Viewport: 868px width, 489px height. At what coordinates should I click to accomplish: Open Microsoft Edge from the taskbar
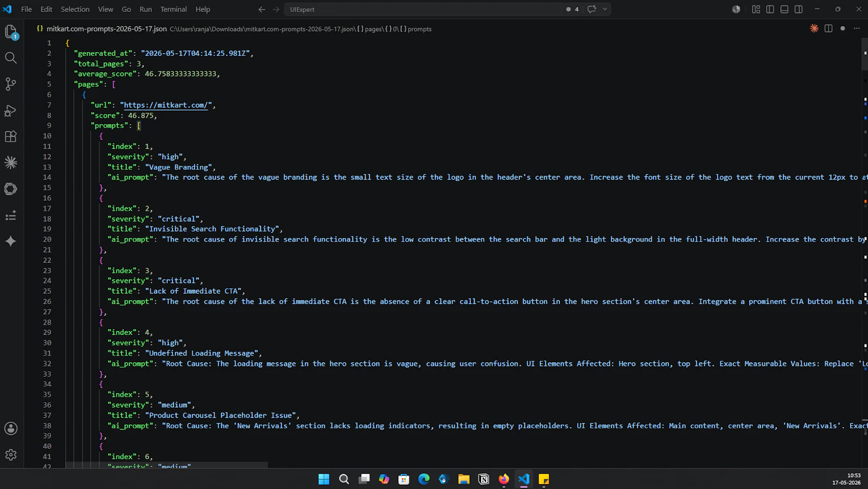[424, 479]
